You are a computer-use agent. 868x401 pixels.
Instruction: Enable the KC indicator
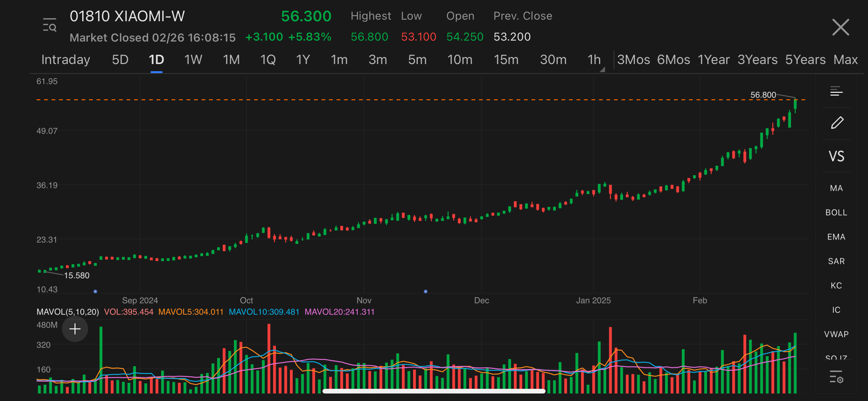tap(836, 285)
